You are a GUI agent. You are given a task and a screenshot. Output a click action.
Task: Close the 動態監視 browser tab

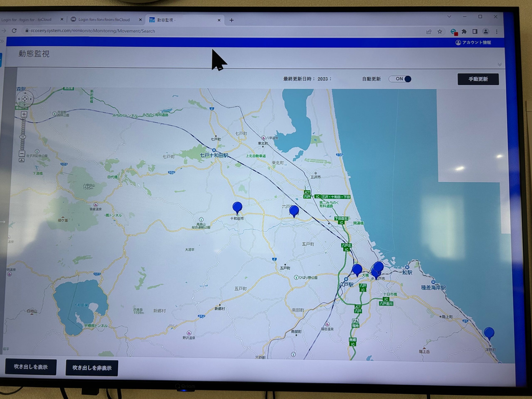[x=219, y=20]
